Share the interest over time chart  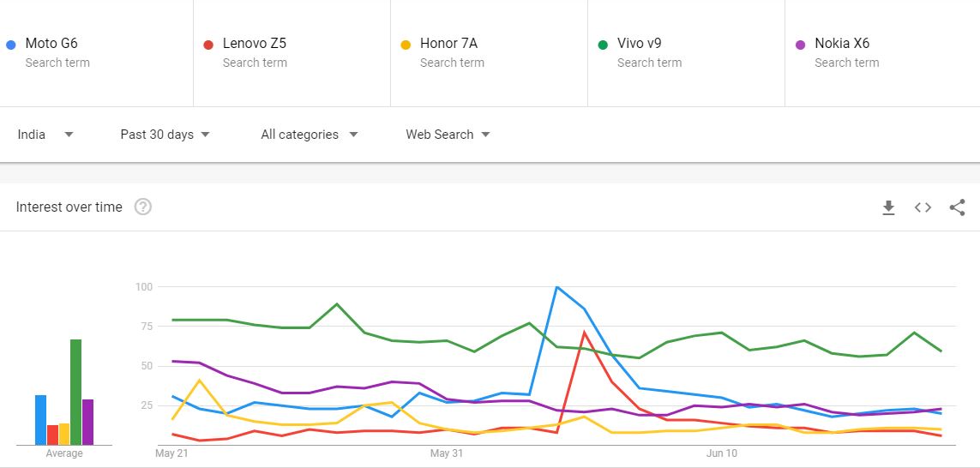coord(957,207)
